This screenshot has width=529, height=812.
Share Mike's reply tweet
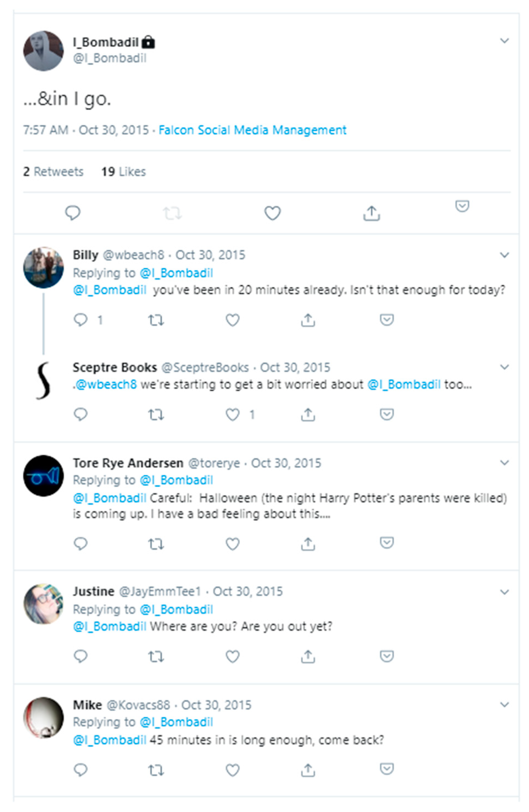[308, 770]
